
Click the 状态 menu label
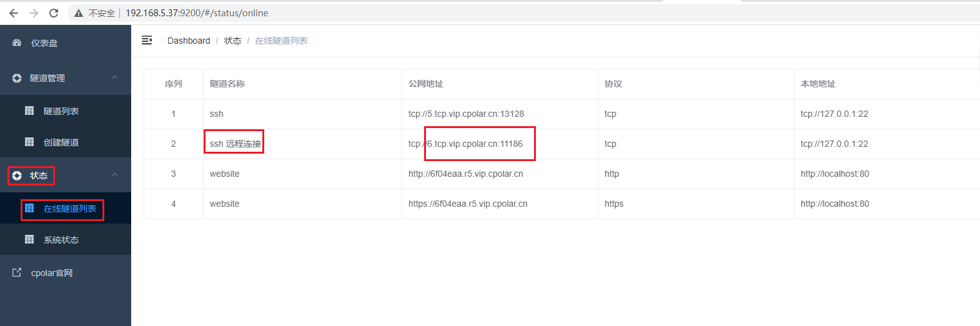[39, 175]
